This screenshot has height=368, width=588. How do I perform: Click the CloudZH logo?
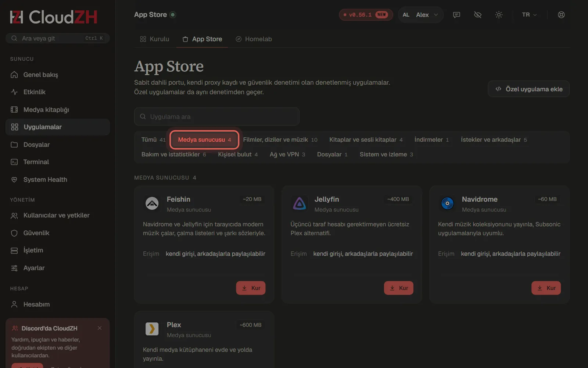[54, 17]
